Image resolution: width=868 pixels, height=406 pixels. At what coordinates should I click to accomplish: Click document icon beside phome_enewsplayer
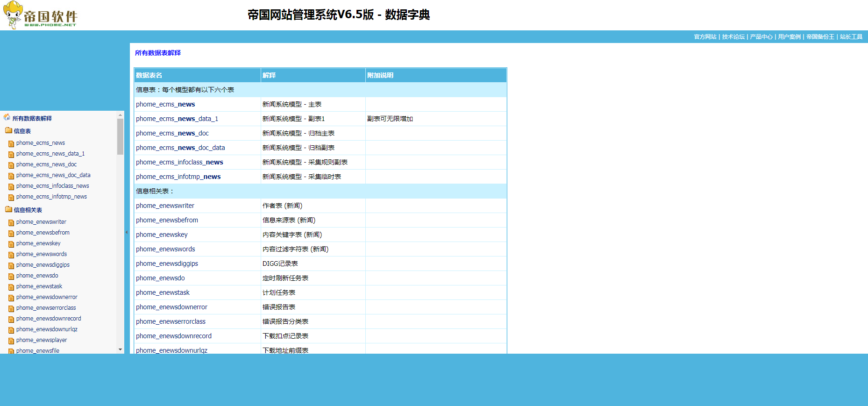tap(11, 341)
